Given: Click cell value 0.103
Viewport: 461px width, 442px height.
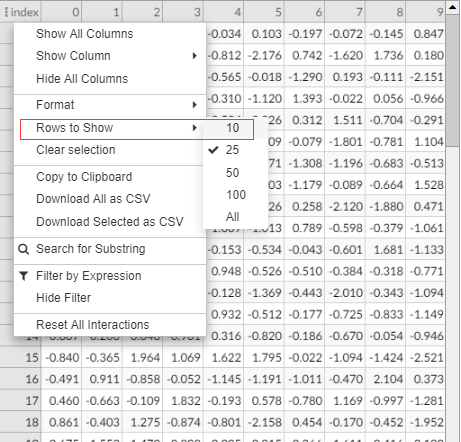Looking at the screenshot, I should (267, 34).
